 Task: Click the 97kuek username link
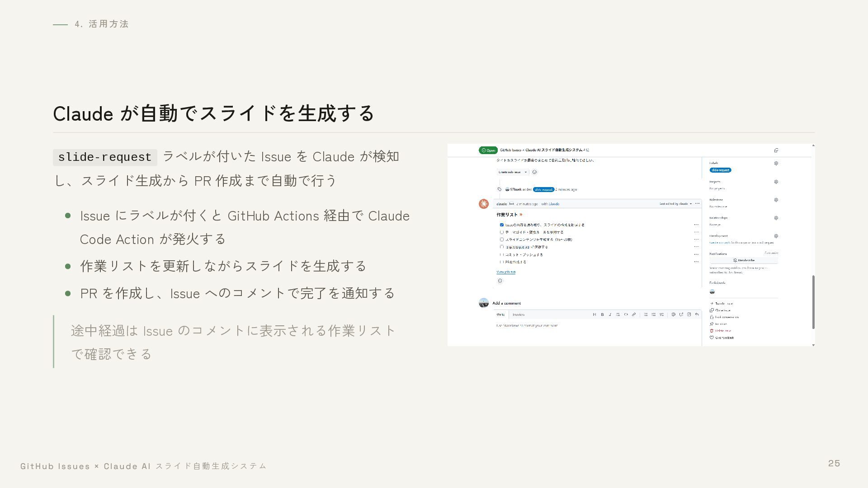tap(516, 189)
